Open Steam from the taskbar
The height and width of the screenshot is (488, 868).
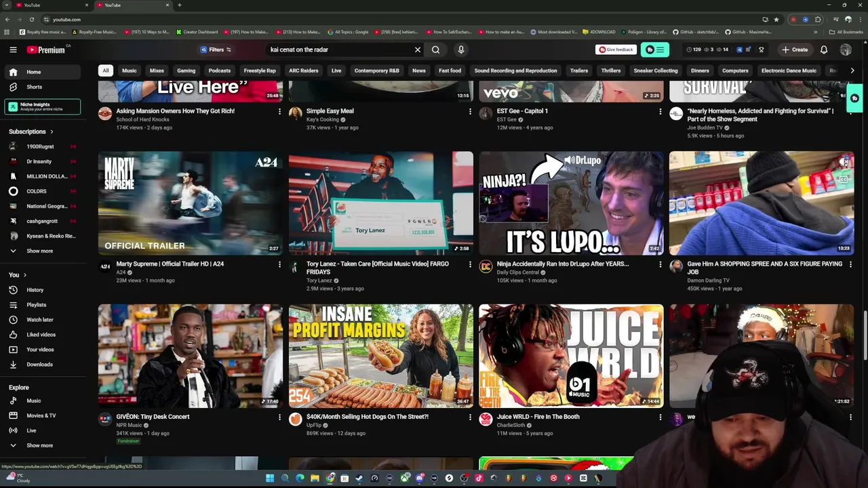point(359,479)
